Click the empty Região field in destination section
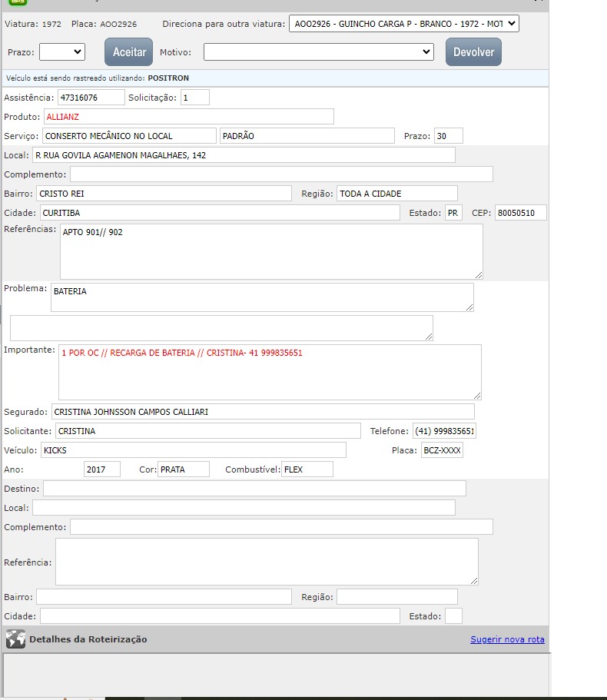This screenshot has width=607, height=700. click(396, 597)
